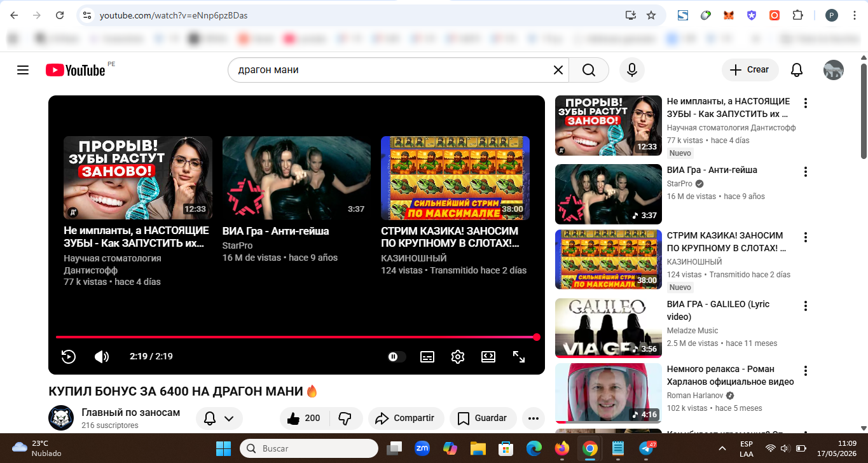Mute the video with the speaker icon

point(102,357)
